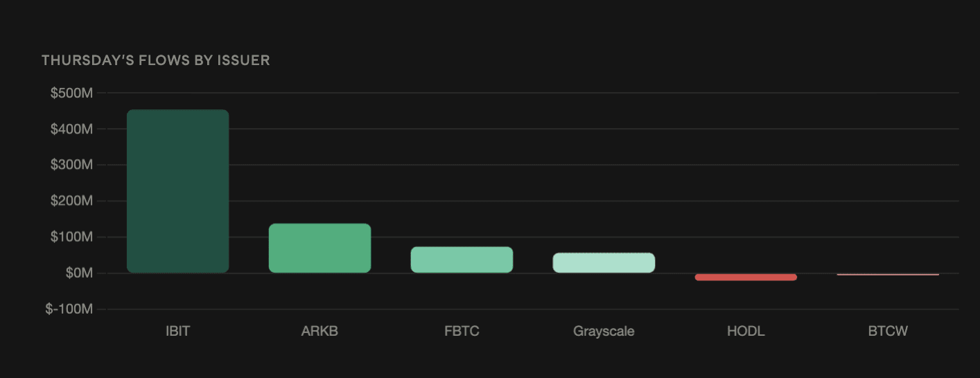This screenshot has width=980, height=378.
Task: Click the red HODL outflow bar
Action: coord(746,277)
